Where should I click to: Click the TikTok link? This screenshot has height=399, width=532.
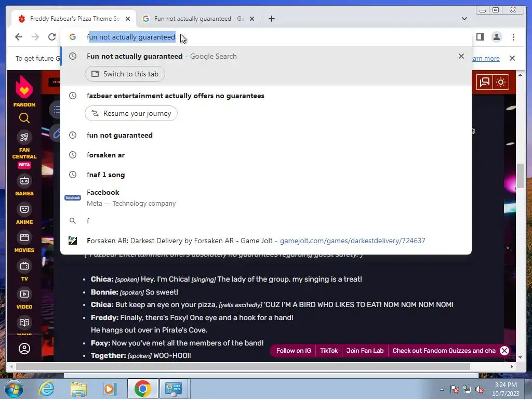pos(329,351)
